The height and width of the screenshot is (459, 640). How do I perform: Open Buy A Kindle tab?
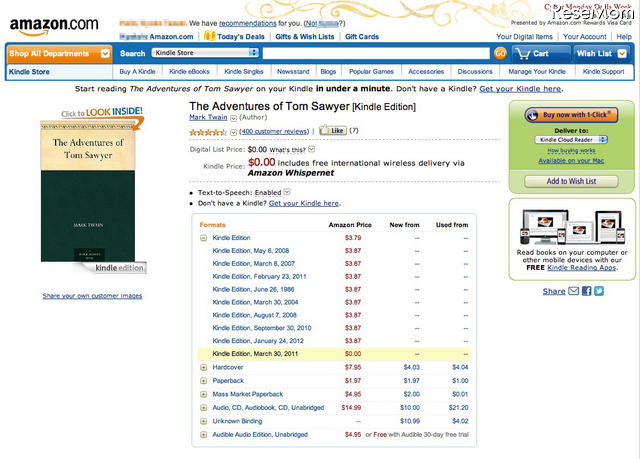tap(137, 71)
